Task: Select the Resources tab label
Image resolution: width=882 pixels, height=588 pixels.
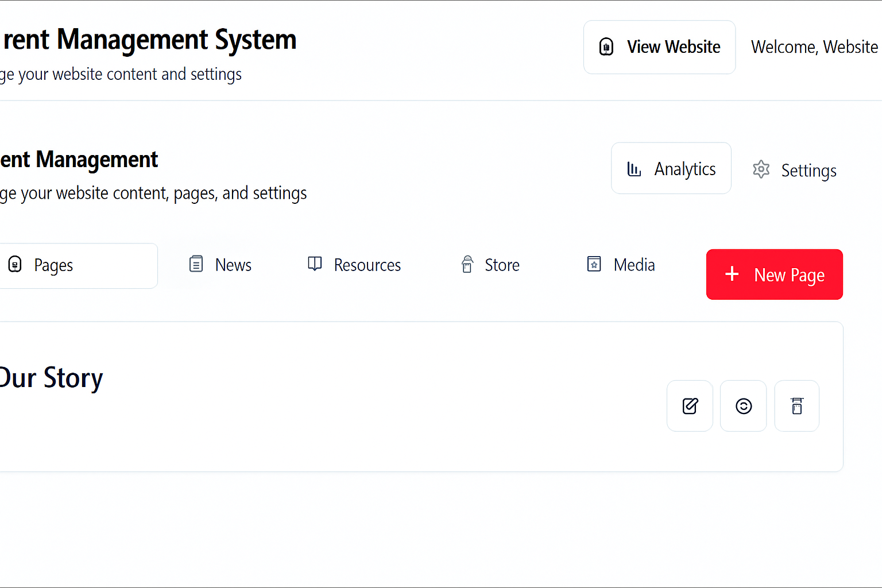Action: [x=367, y=265]
